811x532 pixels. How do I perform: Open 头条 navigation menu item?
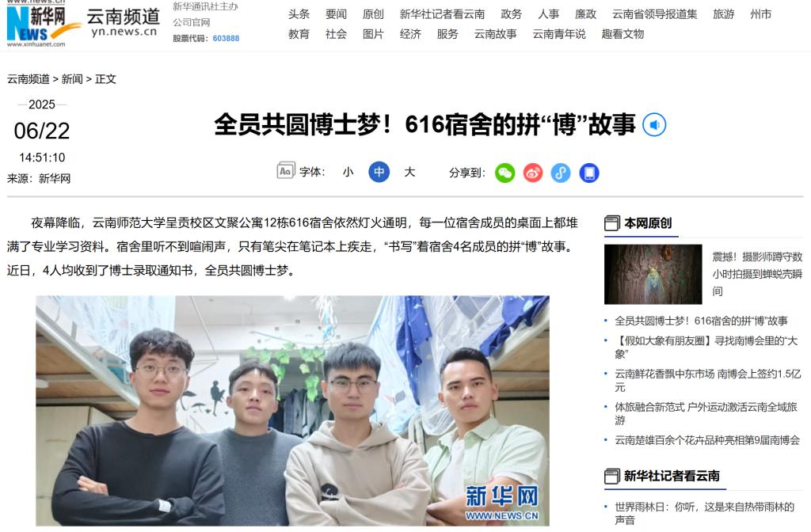tap(299, 14)
